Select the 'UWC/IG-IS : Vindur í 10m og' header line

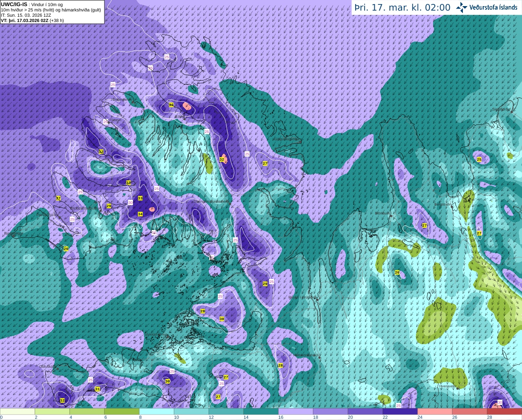(x=32, y=4)
